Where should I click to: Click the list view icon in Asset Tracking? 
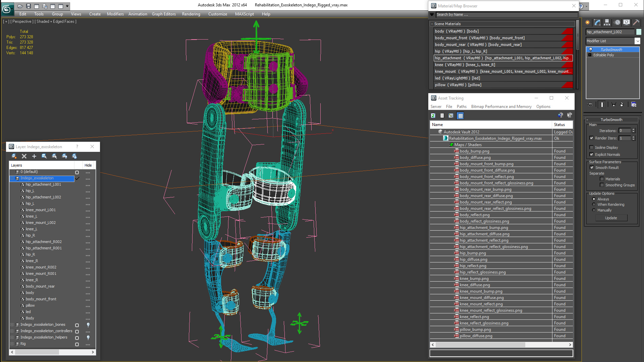[442, 116]
